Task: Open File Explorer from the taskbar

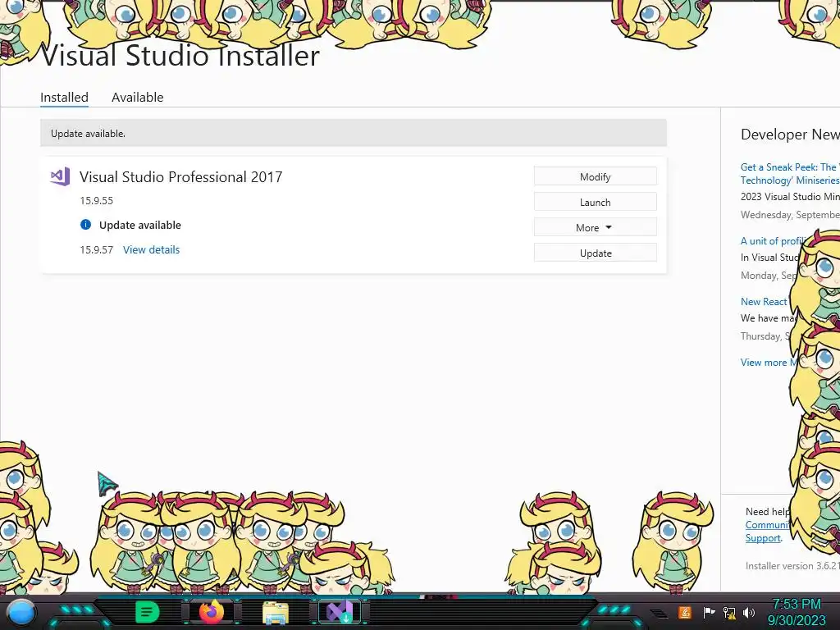Action: click(276, 613)
